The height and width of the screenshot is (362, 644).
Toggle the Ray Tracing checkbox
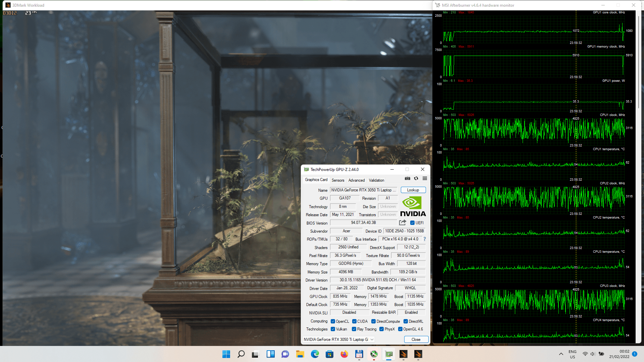tap(354, 329)
